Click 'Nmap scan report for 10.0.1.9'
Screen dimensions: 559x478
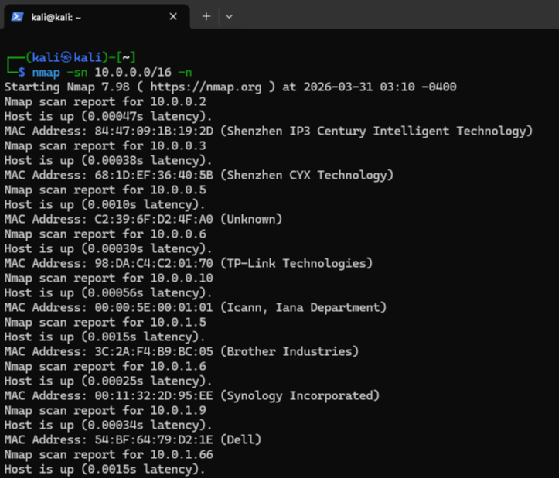click(x=105, y=411)
